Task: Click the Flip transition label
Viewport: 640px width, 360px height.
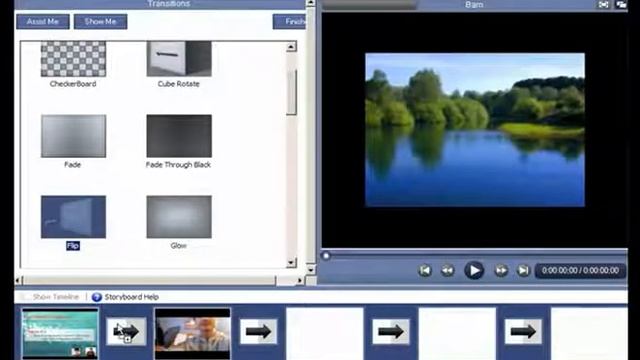Action: pyautogui.click(x=73, y=246)
